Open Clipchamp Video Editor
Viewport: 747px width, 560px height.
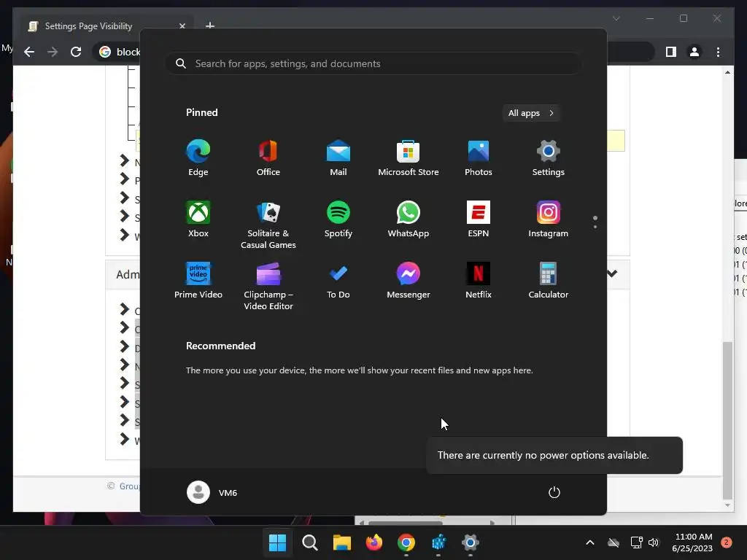[268, 286]
